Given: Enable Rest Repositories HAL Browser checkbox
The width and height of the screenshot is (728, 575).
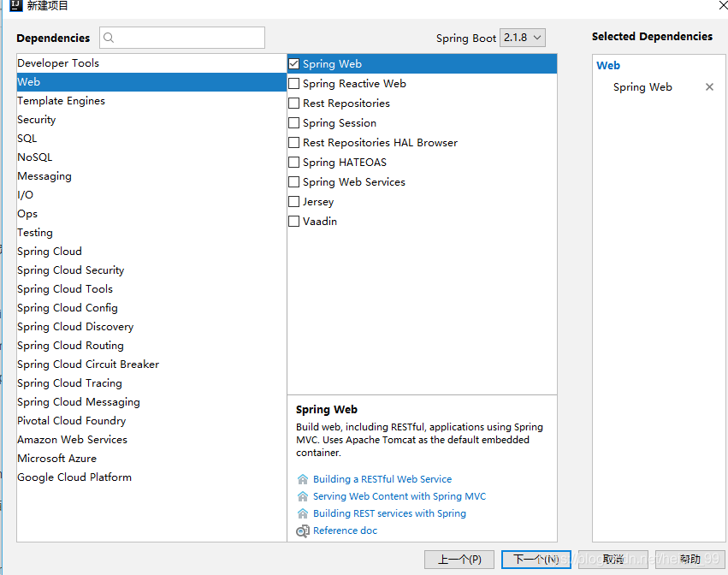Looking at the screenshot, I should (x=294, y=143).
